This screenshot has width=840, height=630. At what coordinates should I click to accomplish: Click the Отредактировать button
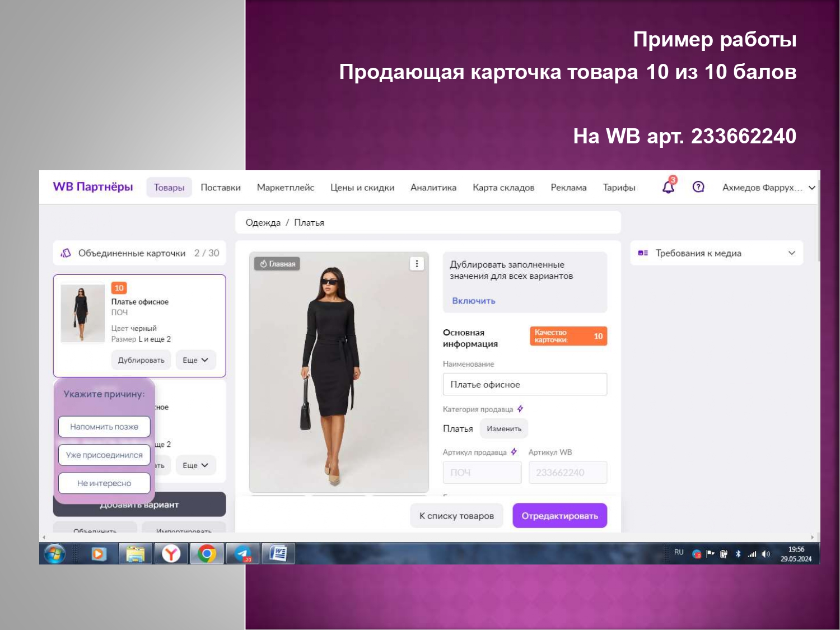[560, 516]
